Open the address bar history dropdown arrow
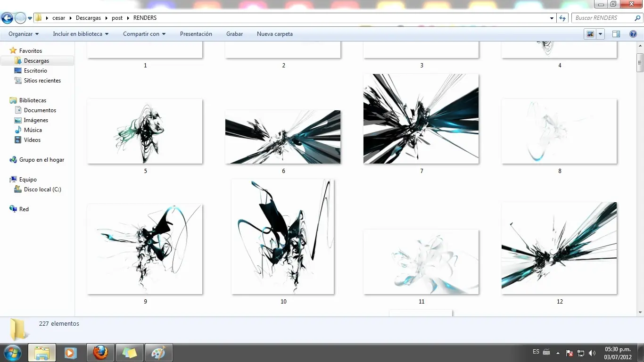644x362 pixels. click(552, 18)
